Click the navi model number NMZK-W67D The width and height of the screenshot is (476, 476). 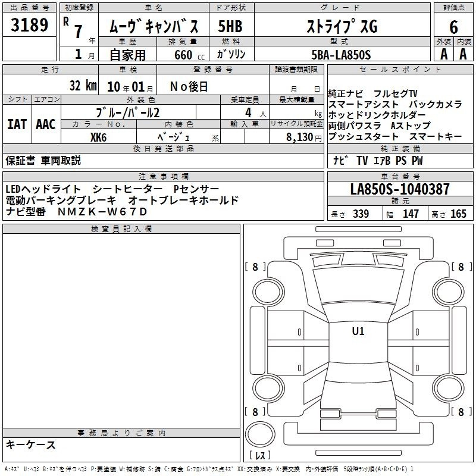click(102, 212)
